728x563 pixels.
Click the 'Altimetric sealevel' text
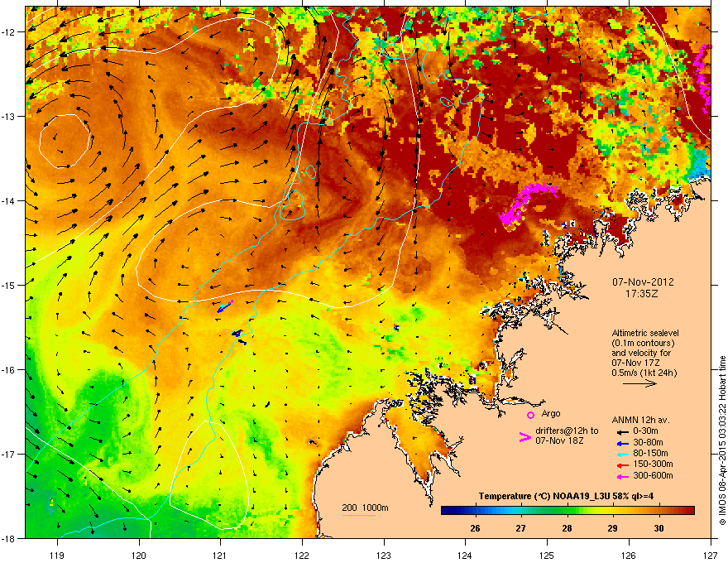tap(645, 333)
